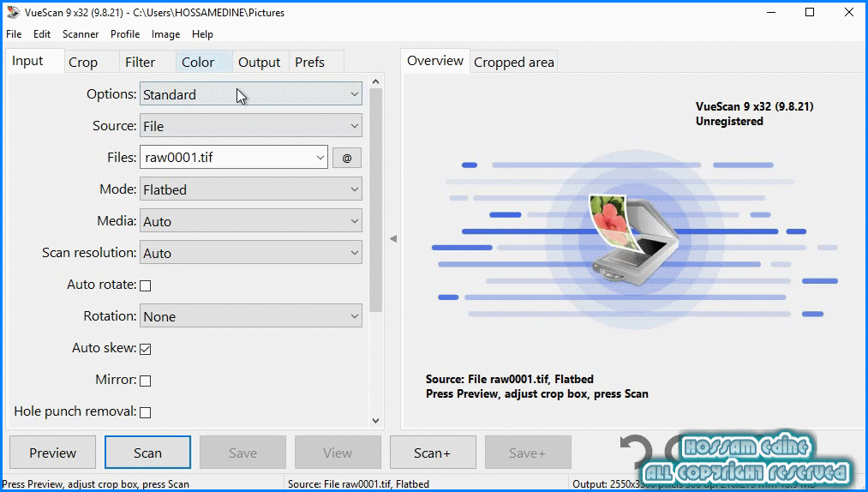Click the Save button

click(243, 453)
